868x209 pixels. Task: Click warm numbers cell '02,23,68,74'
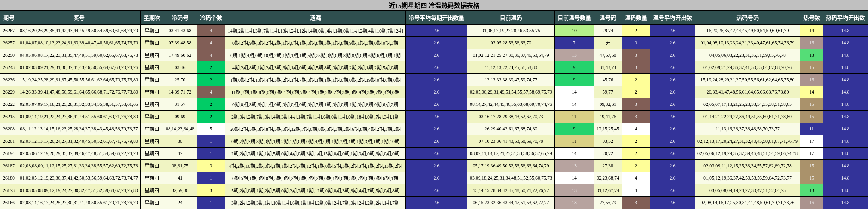608,178
